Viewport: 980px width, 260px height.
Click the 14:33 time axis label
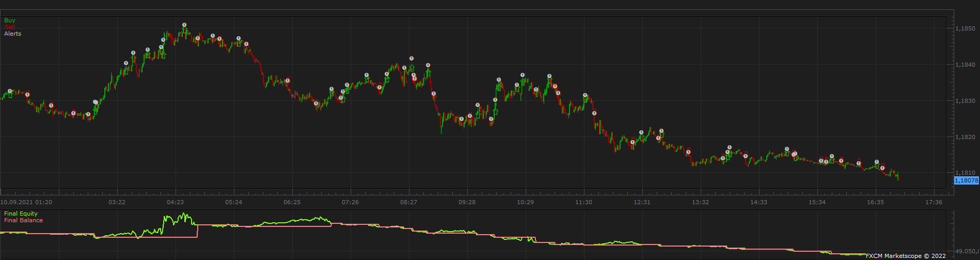758,202
